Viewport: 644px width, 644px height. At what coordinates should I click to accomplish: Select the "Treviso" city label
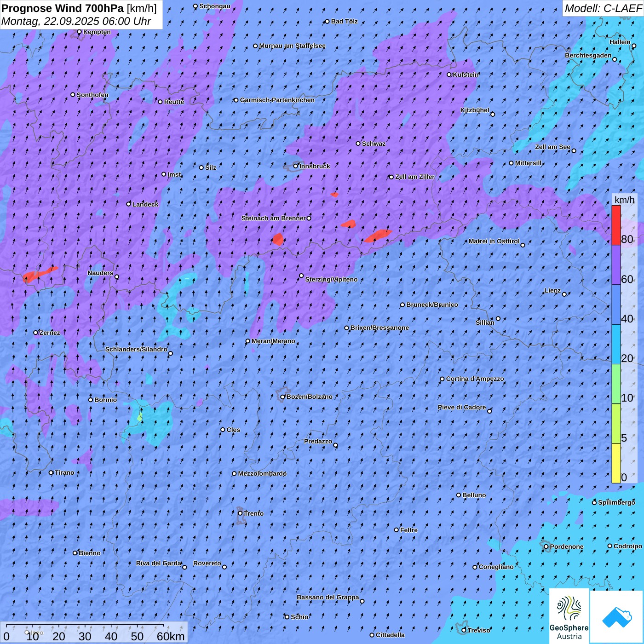(479, 630)
